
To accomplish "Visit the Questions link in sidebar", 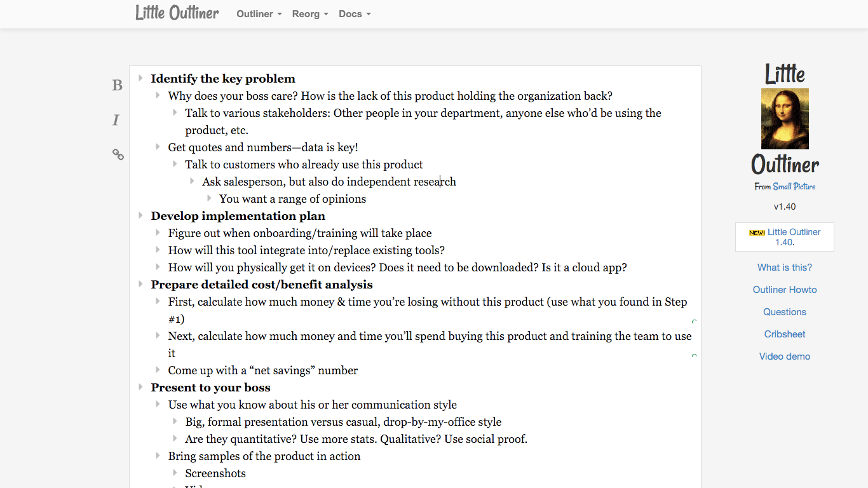I will point(785,312).
